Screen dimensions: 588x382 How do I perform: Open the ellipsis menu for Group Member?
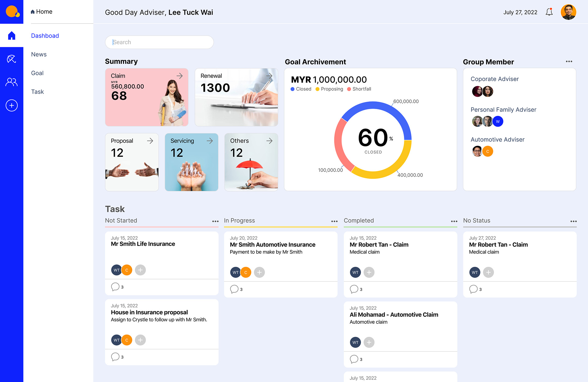(569, 61)
